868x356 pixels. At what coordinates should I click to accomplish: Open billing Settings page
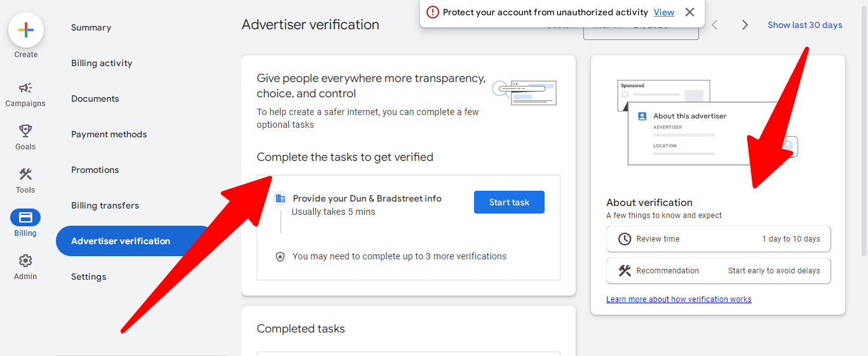pyautogui.click(x=89, y=277)
